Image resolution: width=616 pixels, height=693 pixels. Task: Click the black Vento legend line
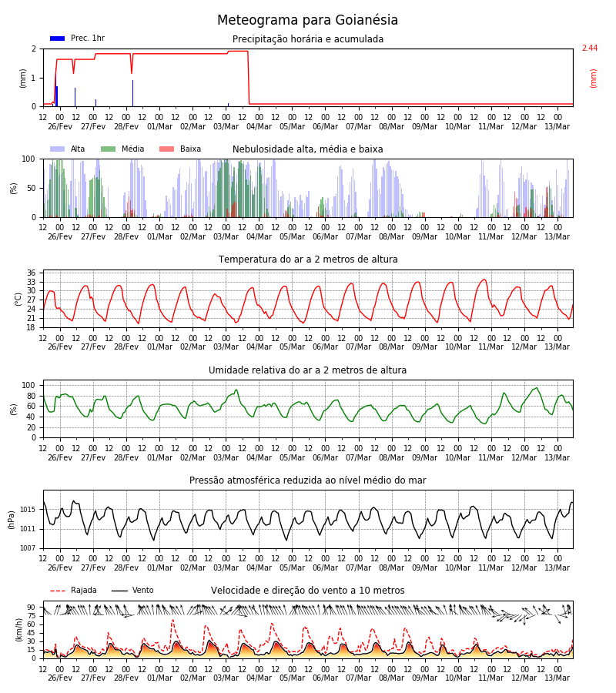pyautogui.click(x=119, y=591)
